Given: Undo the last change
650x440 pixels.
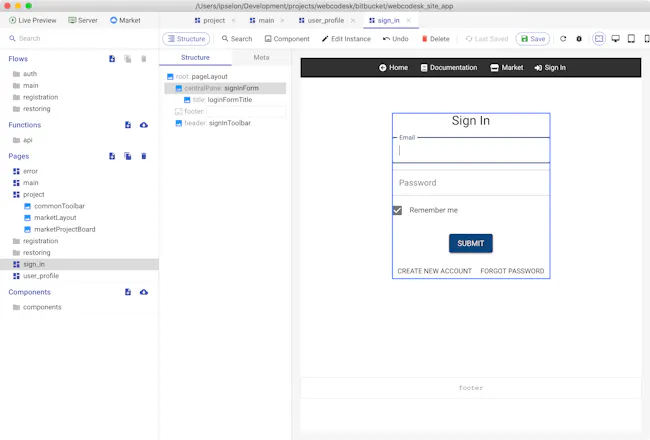Looking at the screenshot, I should tap(395, 39).
